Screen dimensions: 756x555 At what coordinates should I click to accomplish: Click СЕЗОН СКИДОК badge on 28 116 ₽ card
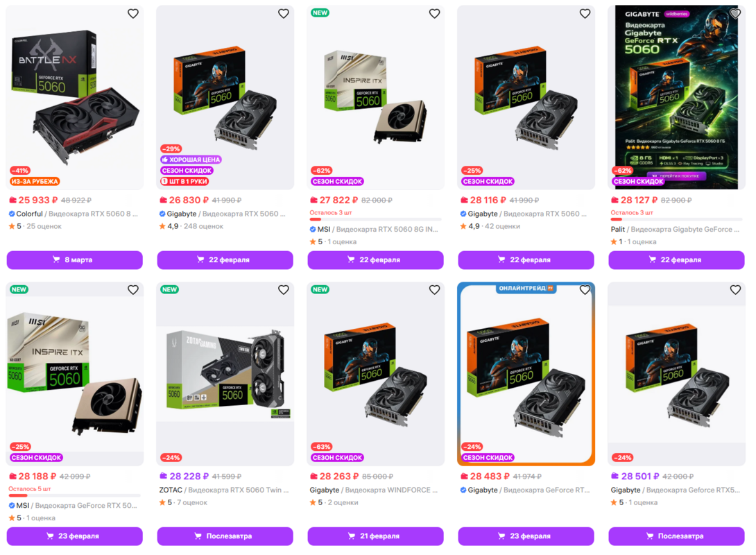click(488, 181)
